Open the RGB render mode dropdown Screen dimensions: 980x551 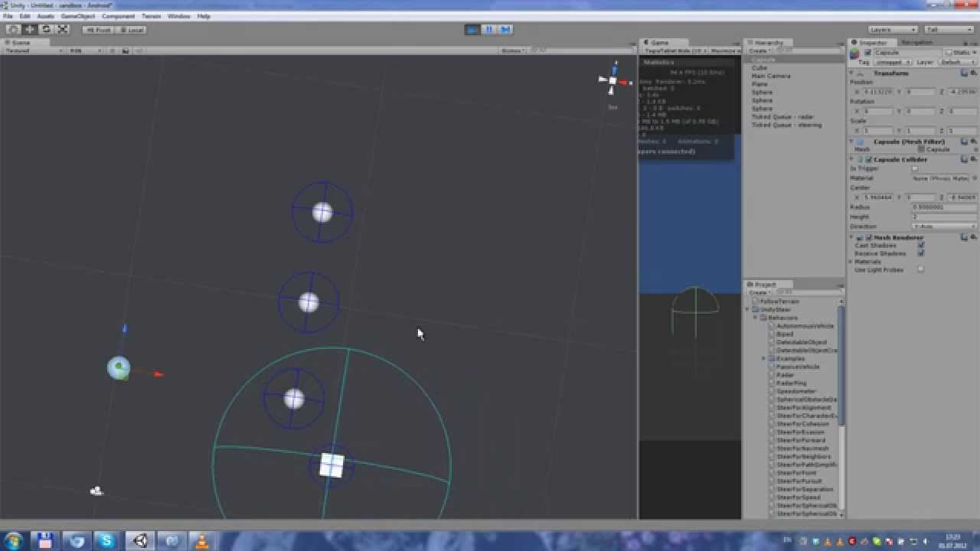point(86,51)
